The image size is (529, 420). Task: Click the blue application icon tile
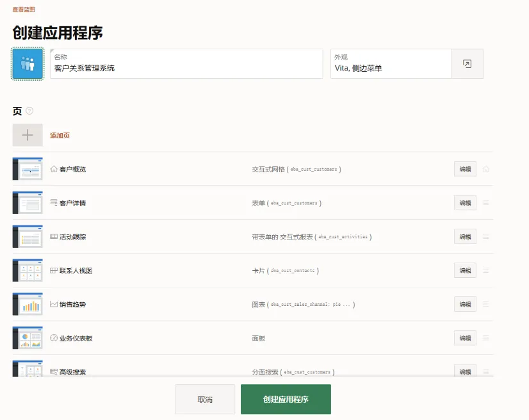(28, 64)
